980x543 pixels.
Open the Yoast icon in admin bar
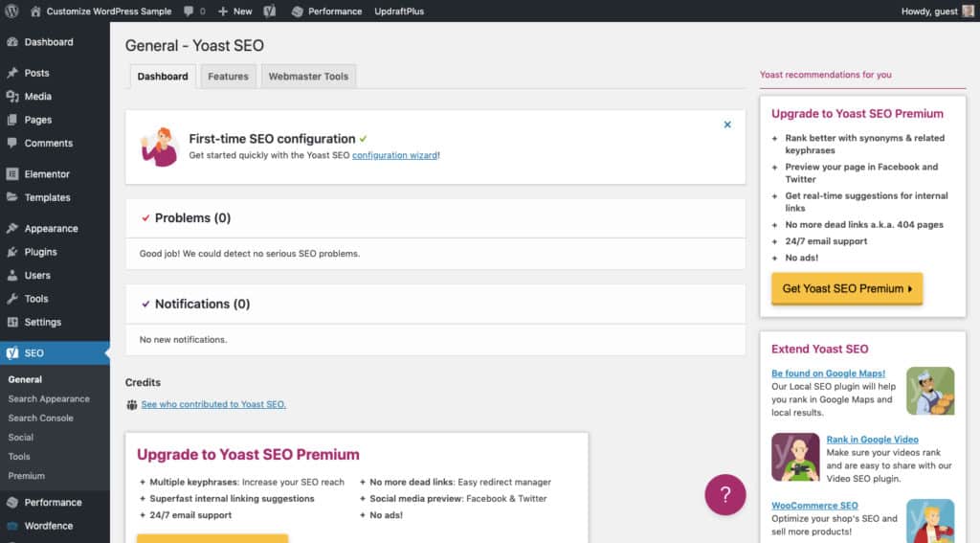[x=269, y=11]
